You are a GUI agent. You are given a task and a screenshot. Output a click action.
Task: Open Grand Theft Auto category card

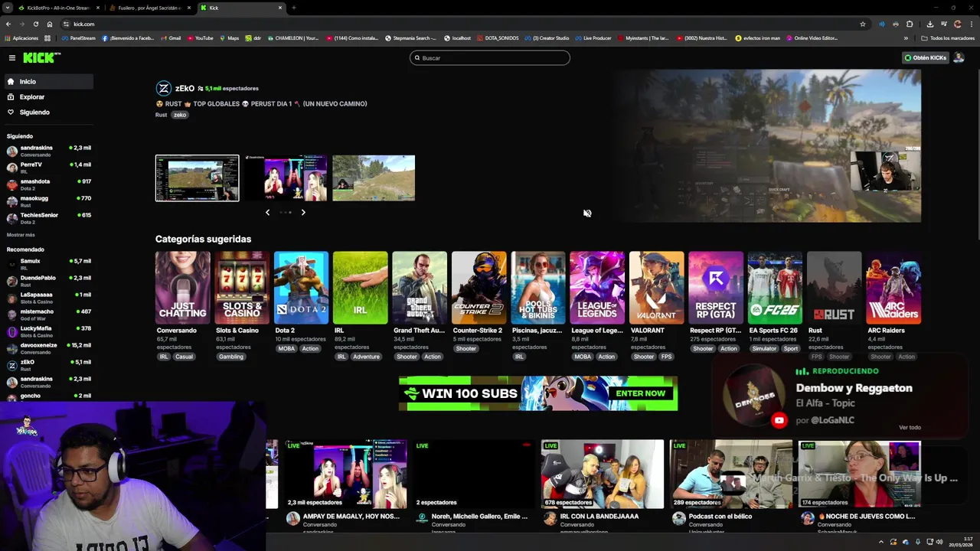click(x=420, y=288)
